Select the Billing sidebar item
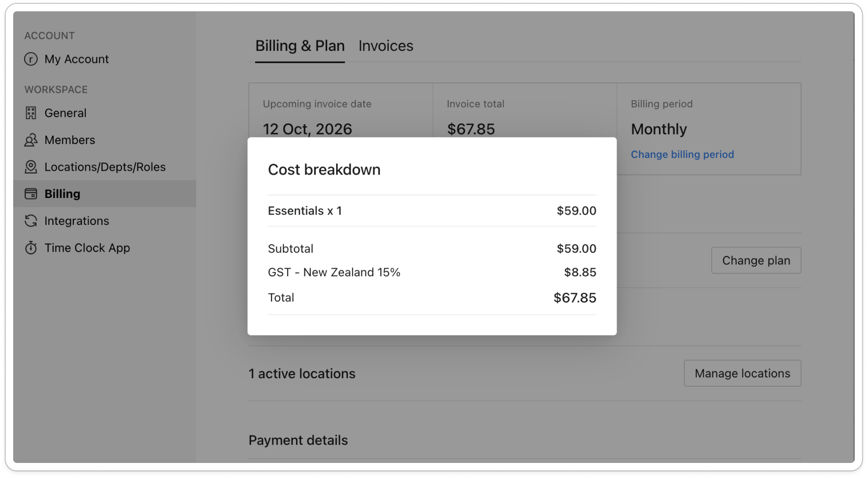The image size is (868, 478). tap(104, 194)
